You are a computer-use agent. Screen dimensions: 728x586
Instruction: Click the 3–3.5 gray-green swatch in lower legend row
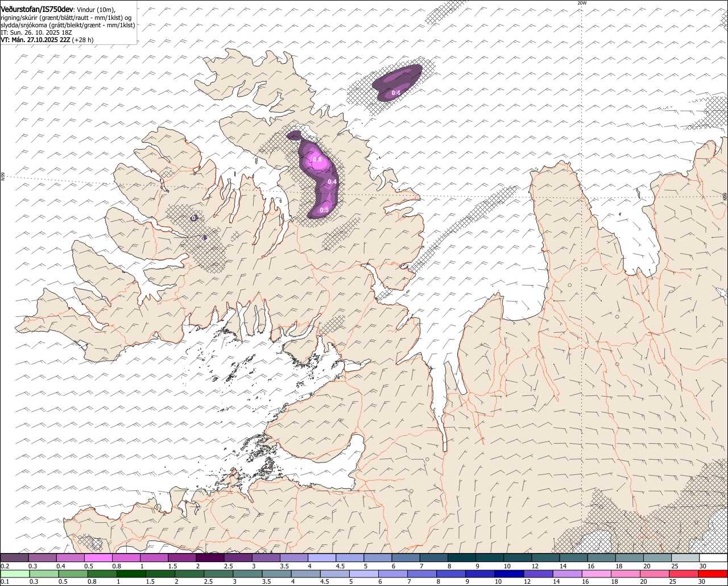[247, 574]
